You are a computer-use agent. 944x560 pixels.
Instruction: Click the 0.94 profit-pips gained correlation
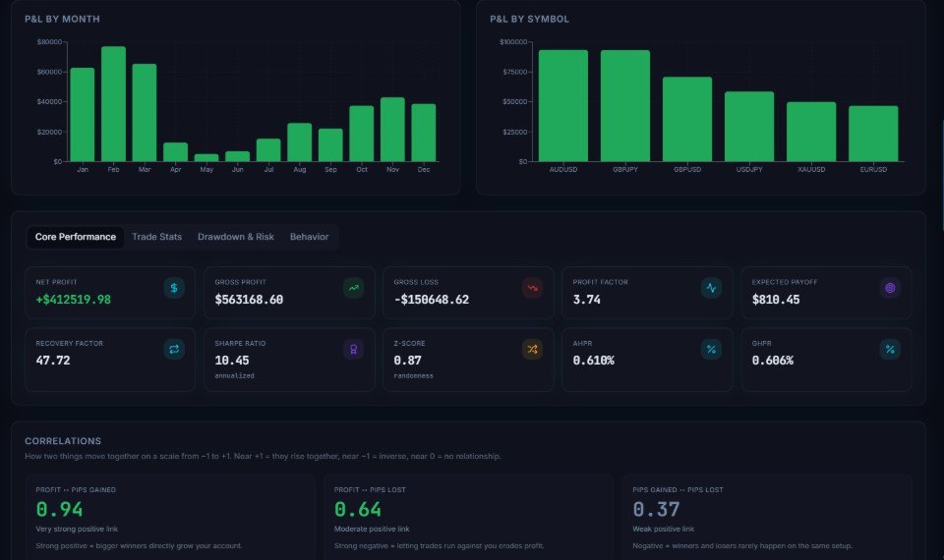coord(59,510)
